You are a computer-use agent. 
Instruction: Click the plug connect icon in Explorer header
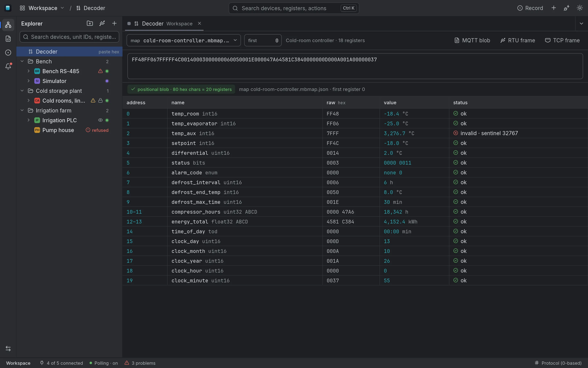102,23
